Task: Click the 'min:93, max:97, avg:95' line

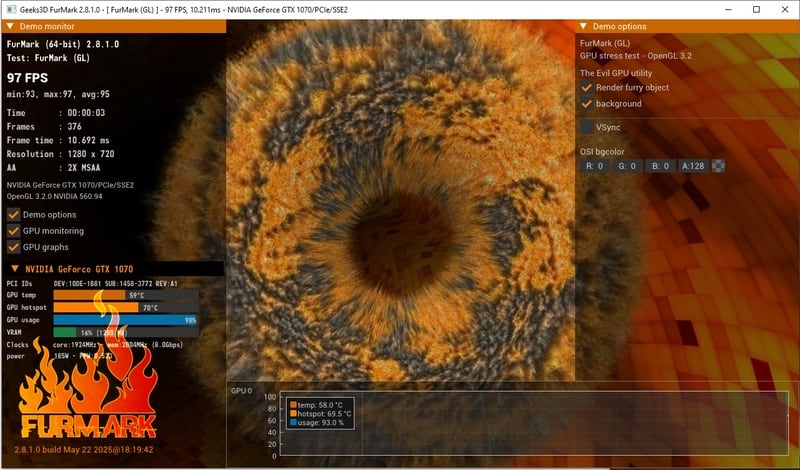Action: pos(58,94)
